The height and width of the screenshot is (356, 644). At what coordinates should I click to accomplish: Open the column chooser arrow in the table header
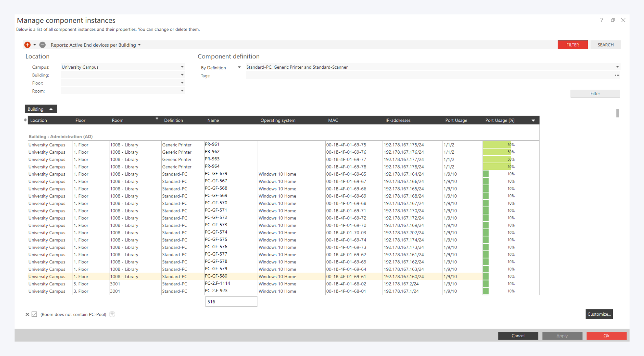pyautogui.click(x=533, y=120)
